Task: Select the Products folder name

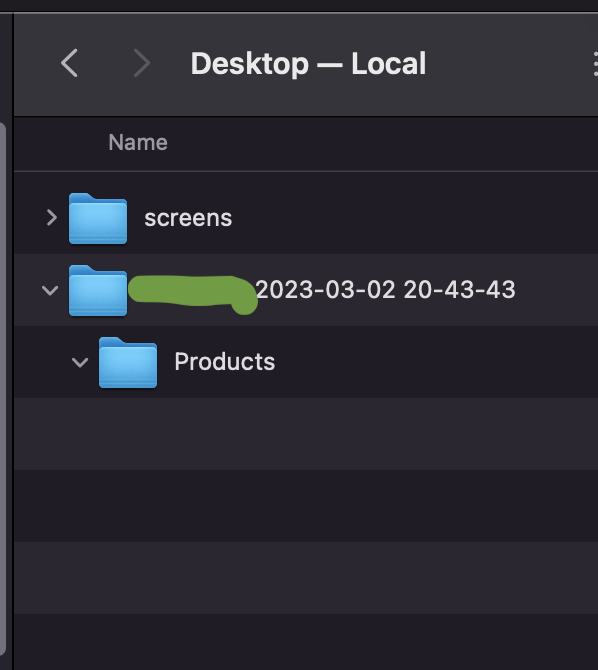Action: click(224, 362)
